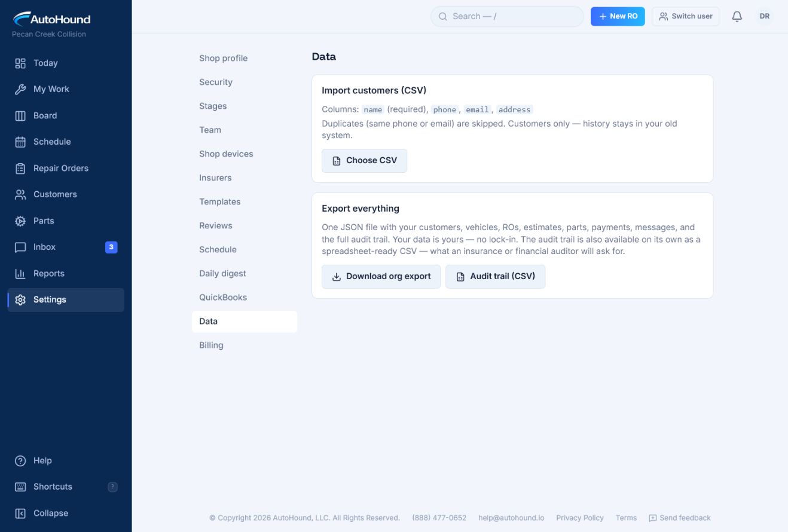This screenshot has height=532, width=788.
Task: Click the Settings gear icon in sidebar
Action: point(20,300)
